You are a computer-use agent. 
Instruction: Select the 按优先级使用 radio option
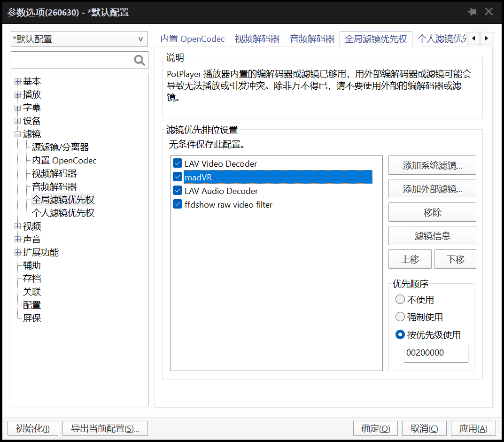(x=400, y=334)
